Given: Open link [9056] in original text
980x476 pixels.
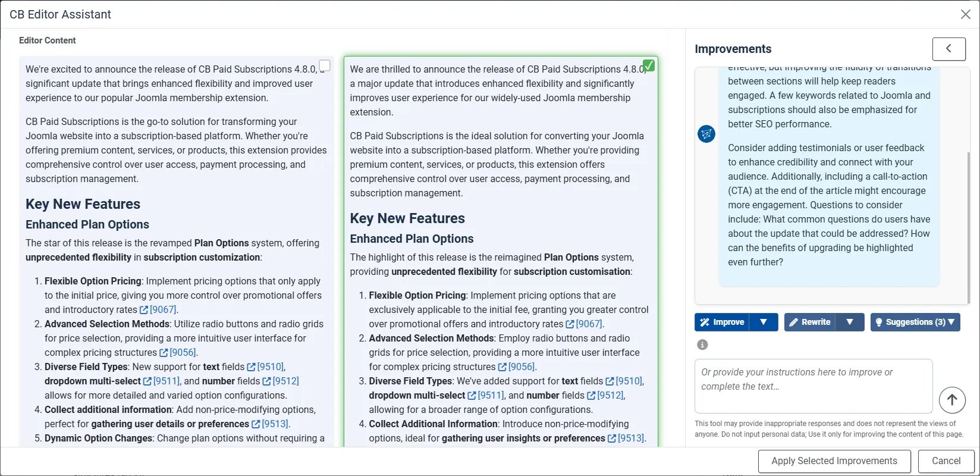Looking at the screenshot, I should [178, 352].
